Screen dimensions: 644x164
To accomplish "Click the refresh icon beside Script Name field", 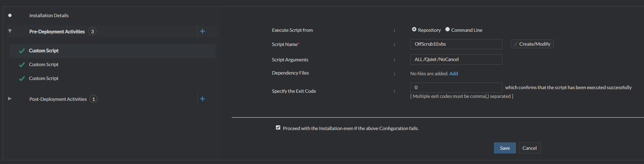I will [x=506, y=44].
